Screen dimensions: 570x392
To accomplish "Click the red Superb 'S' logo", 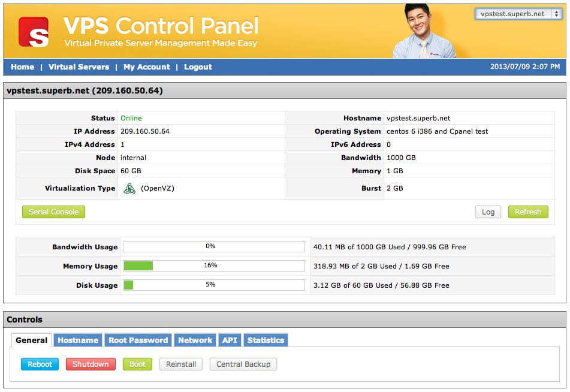I will pyautogui.click(x=34, y=32).
